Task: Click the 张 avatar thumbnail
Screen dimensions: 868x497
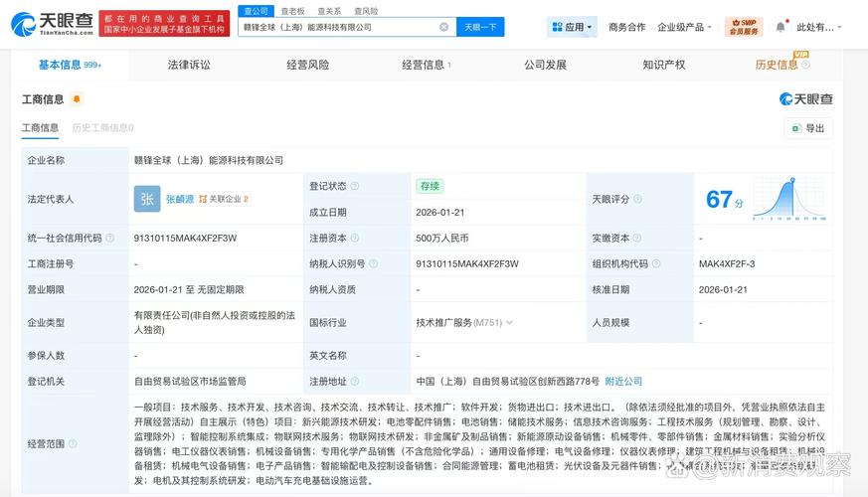Action: point(147,199)
